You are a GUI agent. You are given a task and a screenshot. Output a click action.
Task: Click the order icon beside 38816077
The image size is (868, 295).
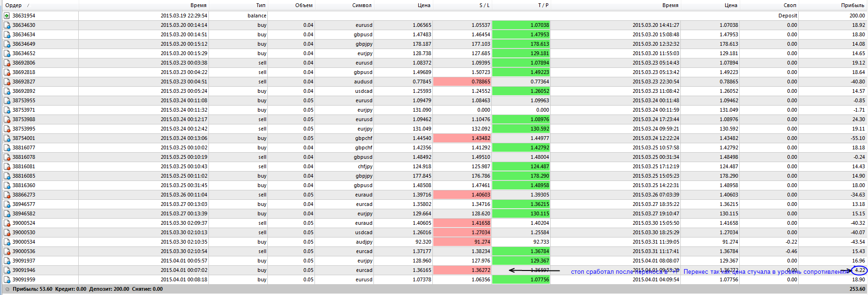pos(7,147)
